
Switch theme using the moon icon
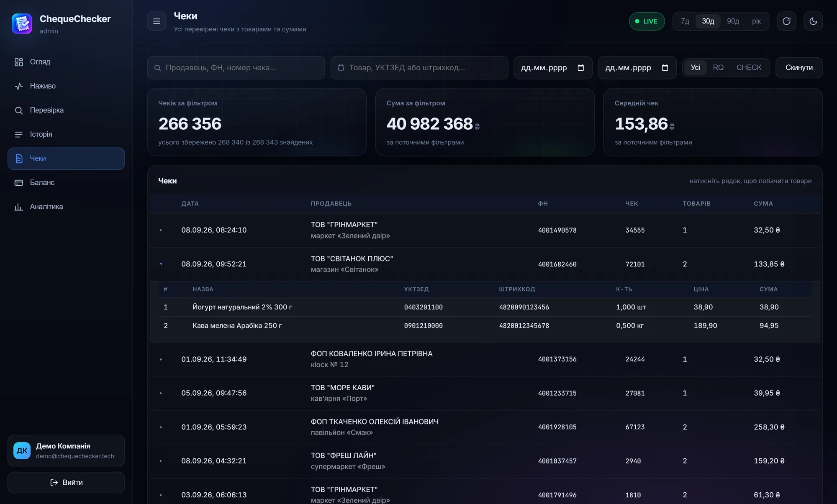(x=813, y=21)
